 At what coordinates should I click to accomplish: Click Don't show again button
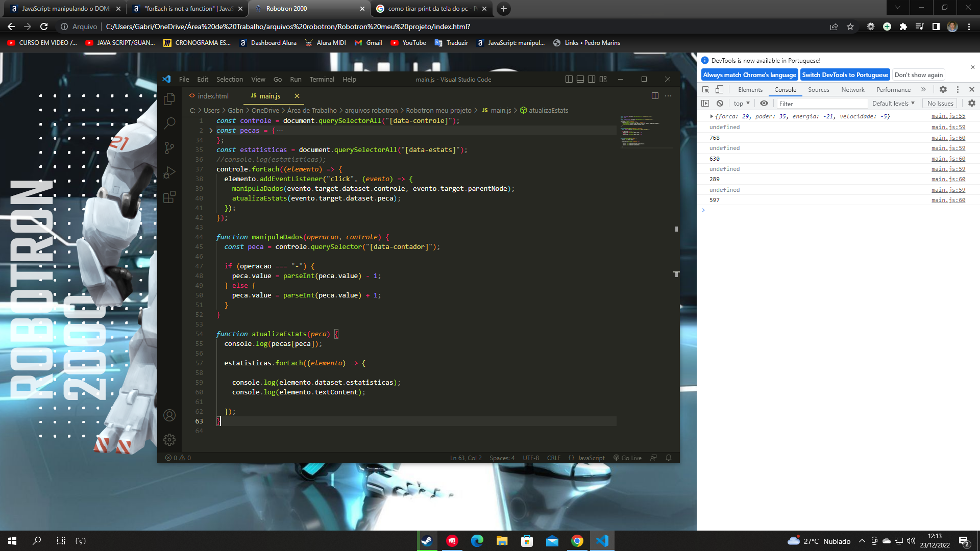(918, 74)
